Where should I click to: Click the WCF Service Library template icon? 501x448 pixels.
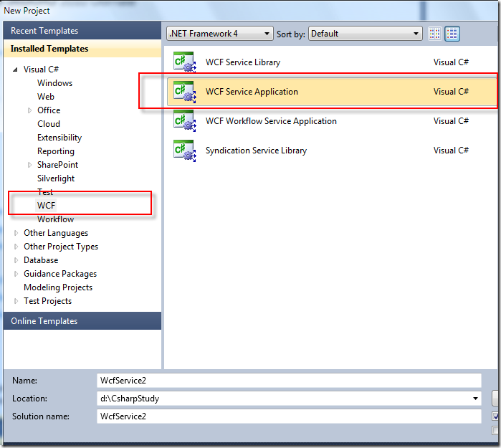pos(184,62)
